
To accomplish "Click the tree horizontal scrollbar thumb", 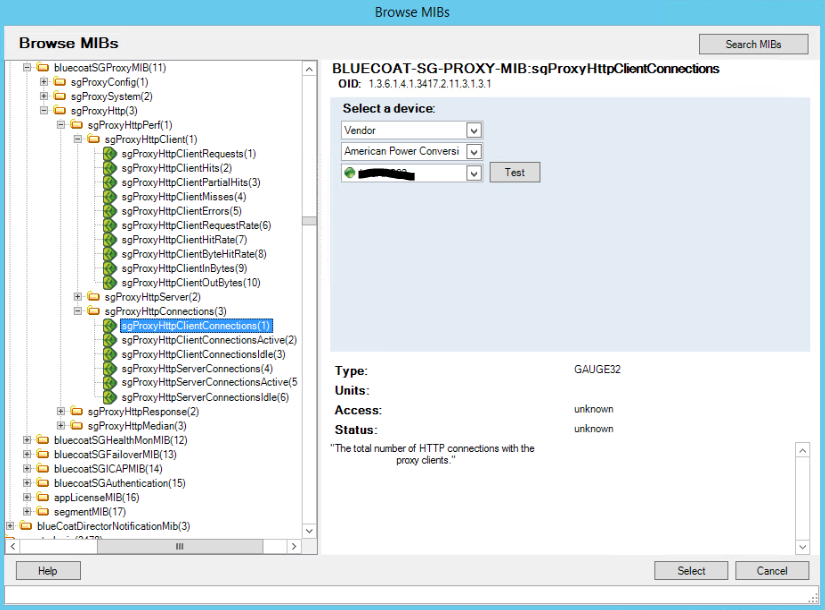I will [x=180, y=546].
